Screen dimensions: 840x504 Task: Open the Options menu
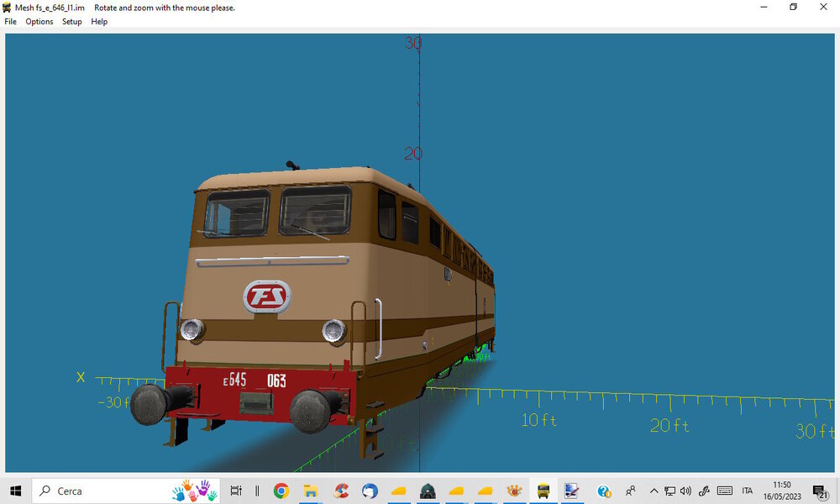(x=39, y=22)
